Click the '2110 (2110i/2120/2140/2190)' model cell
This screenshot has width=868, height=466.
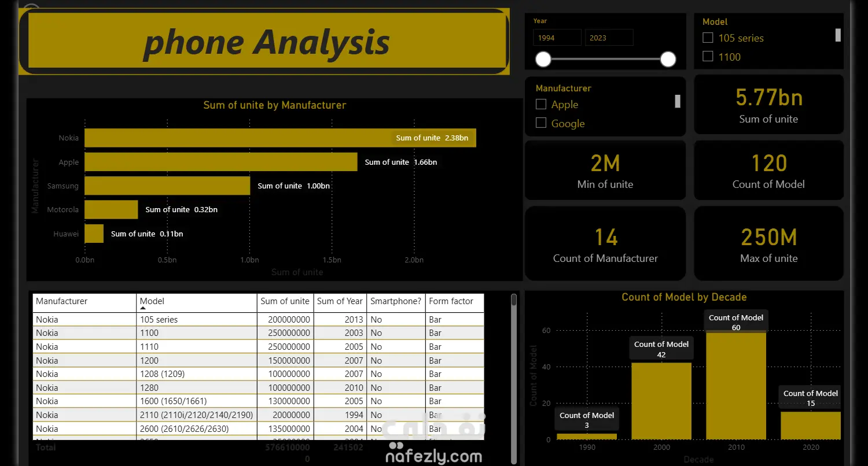(x=196, y=415)
